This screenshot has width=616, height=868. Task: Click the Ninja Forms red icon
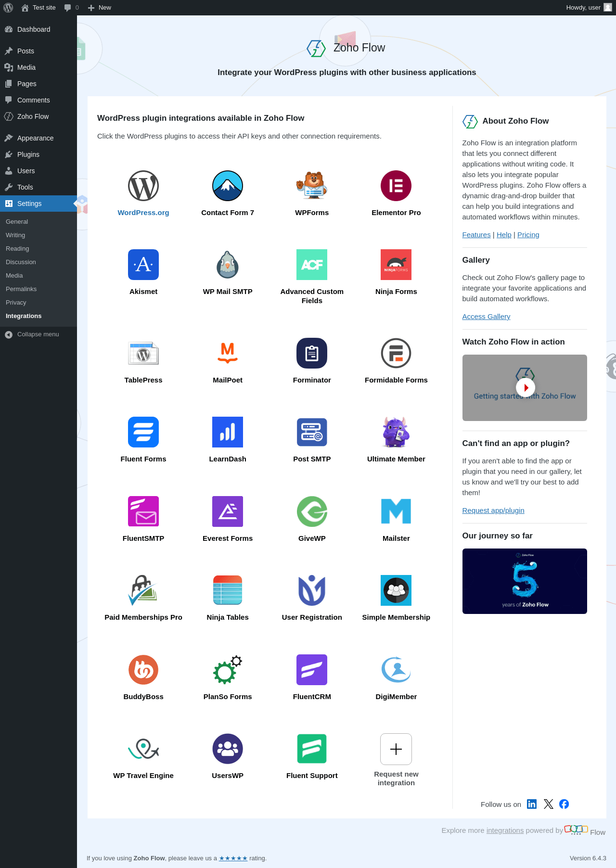[396, 265]
